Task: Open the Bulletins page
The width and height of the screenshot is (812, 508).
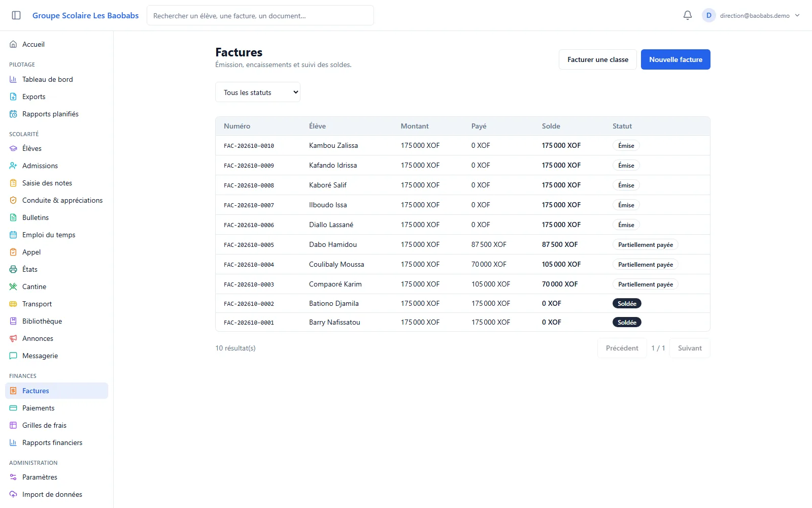Action: pos(56,217)
